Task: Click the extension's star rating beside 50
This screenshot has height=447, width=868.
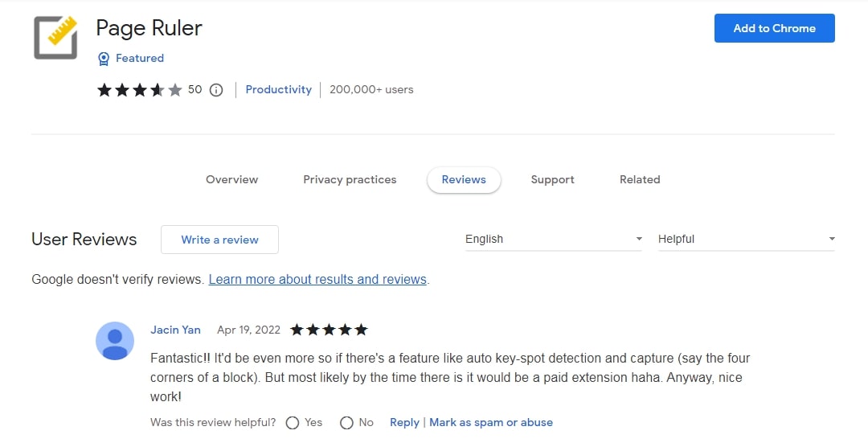Action: pos(140,90)
